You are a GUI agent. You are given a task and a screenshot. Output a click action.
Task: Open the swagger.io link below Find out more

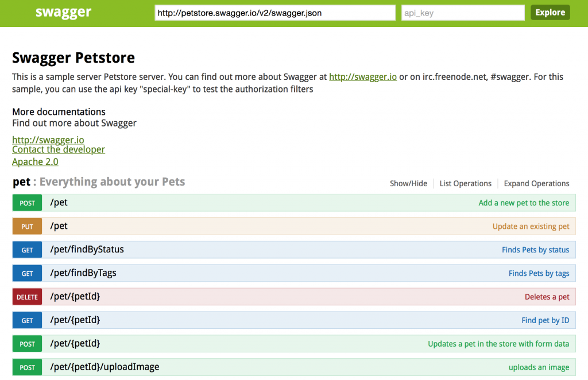coord(48,140)
